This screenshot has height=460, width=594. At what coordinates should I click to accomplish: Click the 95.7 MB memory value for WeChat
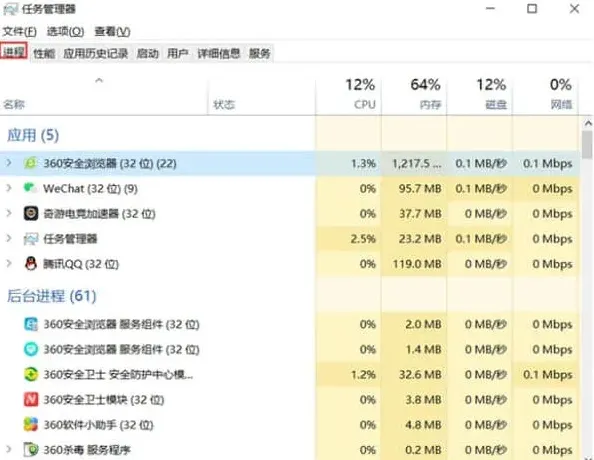420,188
